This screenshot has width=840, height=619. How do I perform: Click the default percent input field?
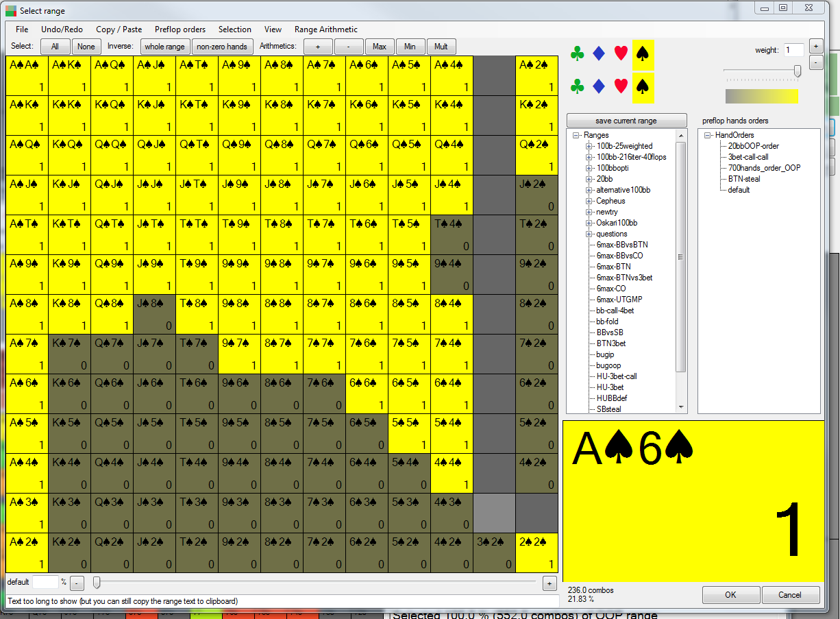45,582
